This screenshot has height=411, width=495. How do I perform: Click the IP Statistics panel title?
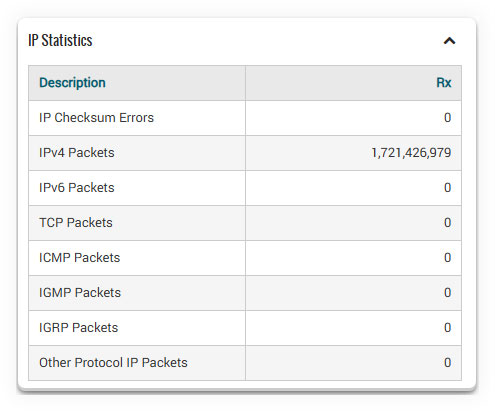60,40
